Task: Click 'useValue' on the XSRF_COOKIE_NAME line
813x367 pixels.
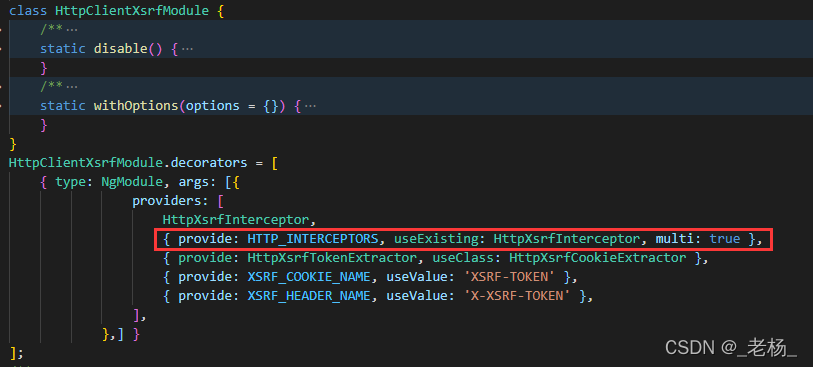Action: [x=417, y=277]
